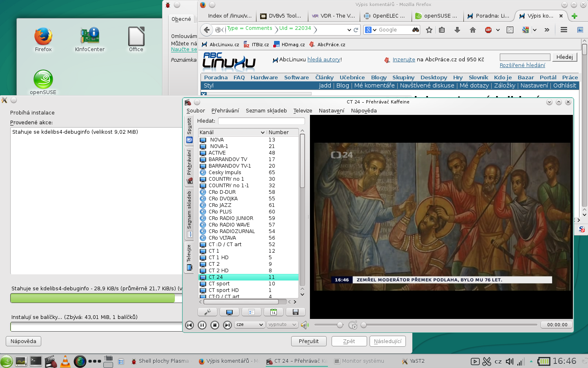Select NOVA channel row
Screen dimensions: 588x368
[x=249, y=140]
